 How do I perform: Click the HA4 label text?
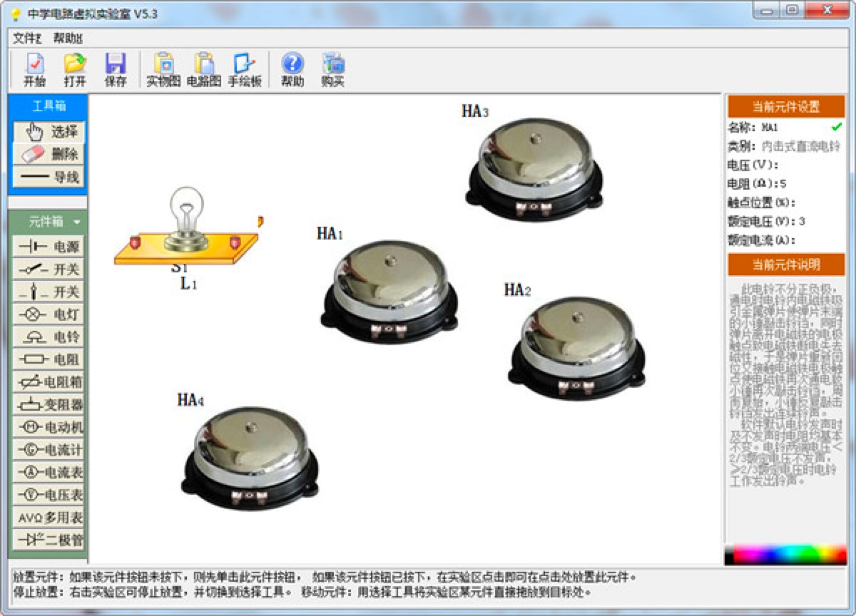[x=190, y=400]
